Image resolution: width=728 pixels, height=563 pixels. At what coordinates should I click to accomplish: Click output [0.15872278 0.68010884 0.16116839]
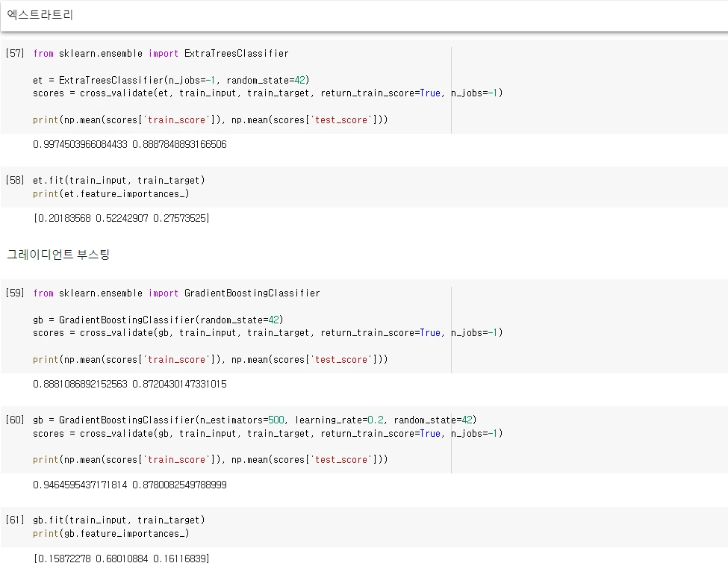pos(121,558)
